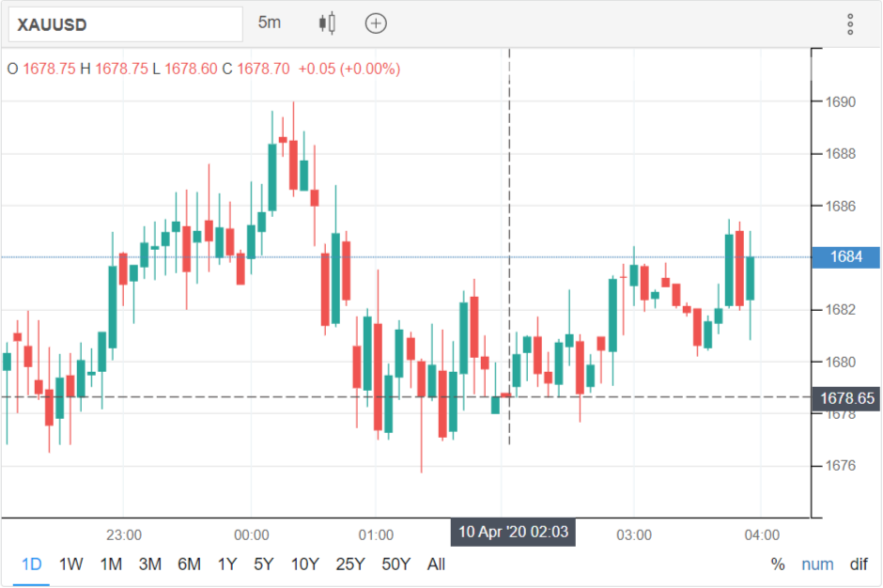This screenshot has height=588, width=883.
Task: Click the 1684 current price label
Action: [x=845, y=256]
